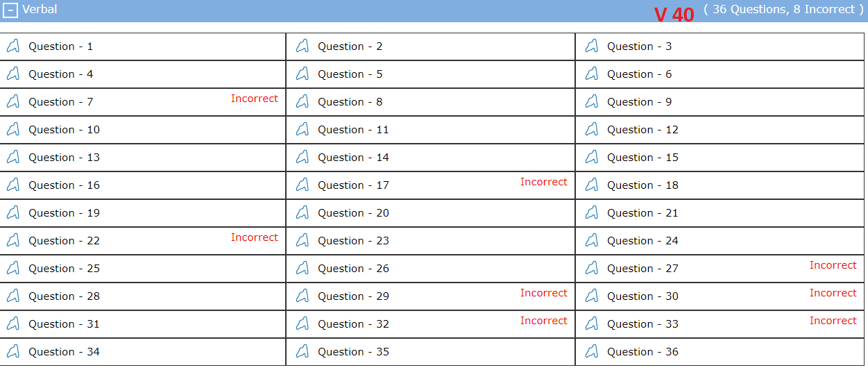Click the icon next to Question - 5
Screen dimensions: 868x370
click(x=302, y=74)
